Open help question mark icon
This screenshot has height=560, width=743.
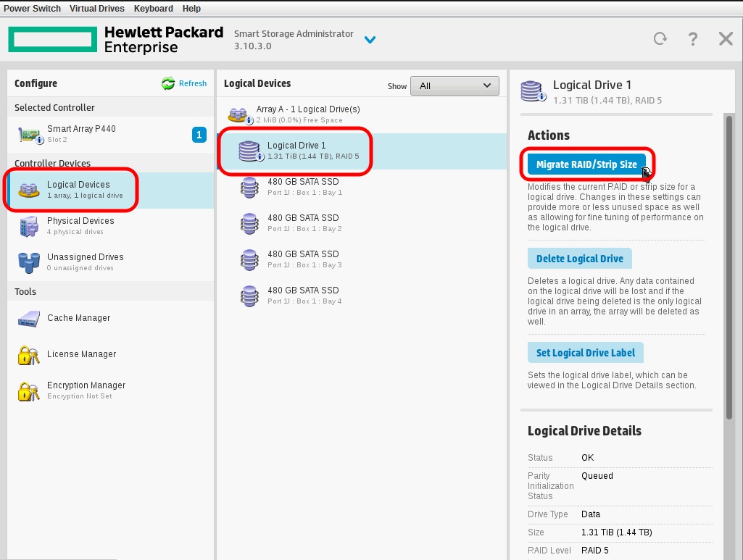point(693,39)
